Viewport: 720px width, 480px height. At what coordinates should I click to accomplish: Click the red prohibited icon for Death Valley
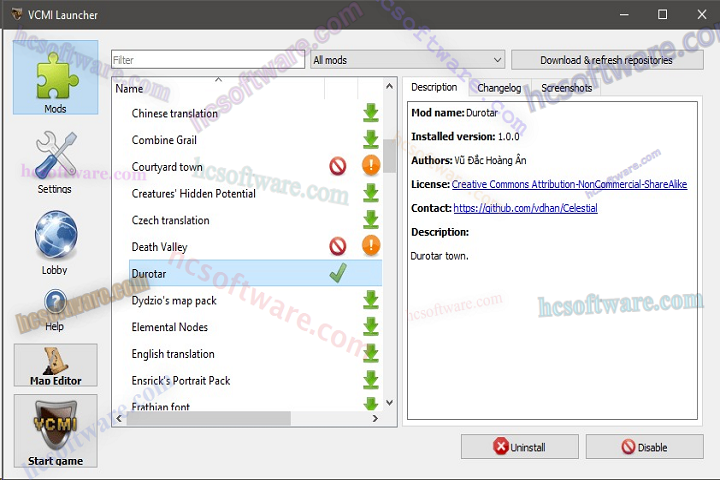click(x=338, y=246)
